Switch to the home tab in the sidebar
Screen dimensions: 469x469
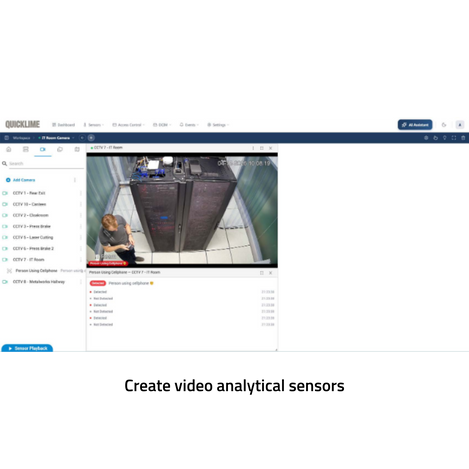pyautogui.click(x=9, y=149)
